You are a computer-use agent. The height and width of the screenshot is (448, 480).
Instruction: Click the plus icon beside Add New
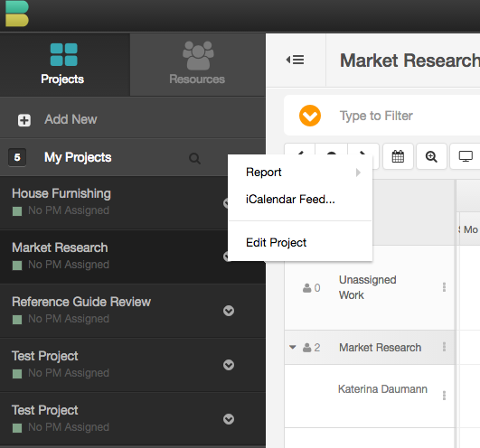(24, 120)
